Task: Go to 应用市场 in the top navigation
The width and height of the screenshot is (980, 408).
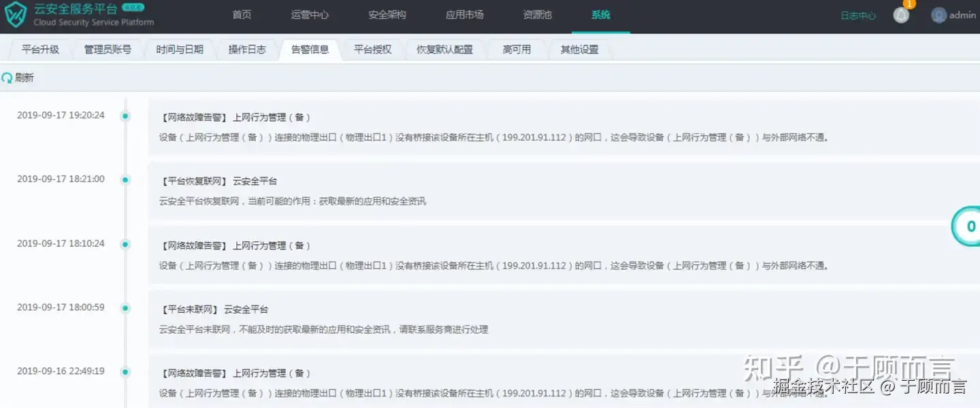Action: [465, 15]
